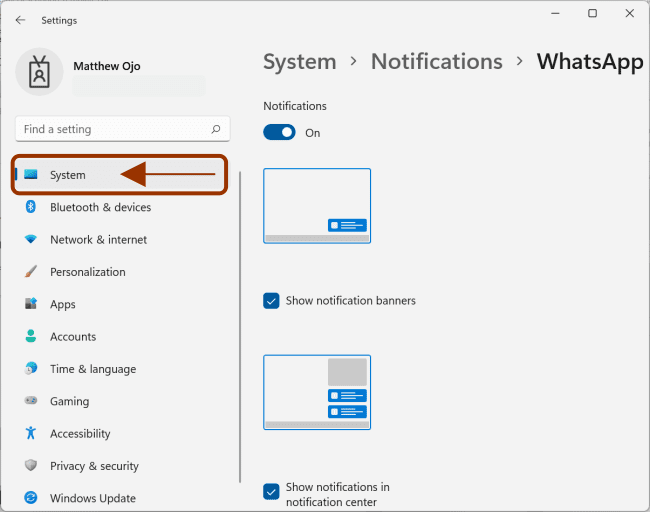Click the System monitor icon

(x=31, y=175)
